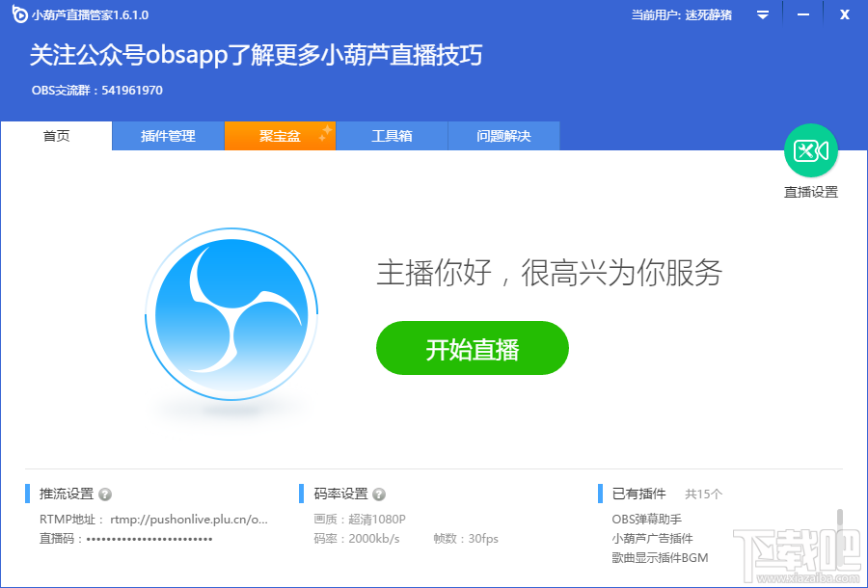Click the 推流设置 section heading
This screenshot has height=588, width=868.
coord(67,494)
